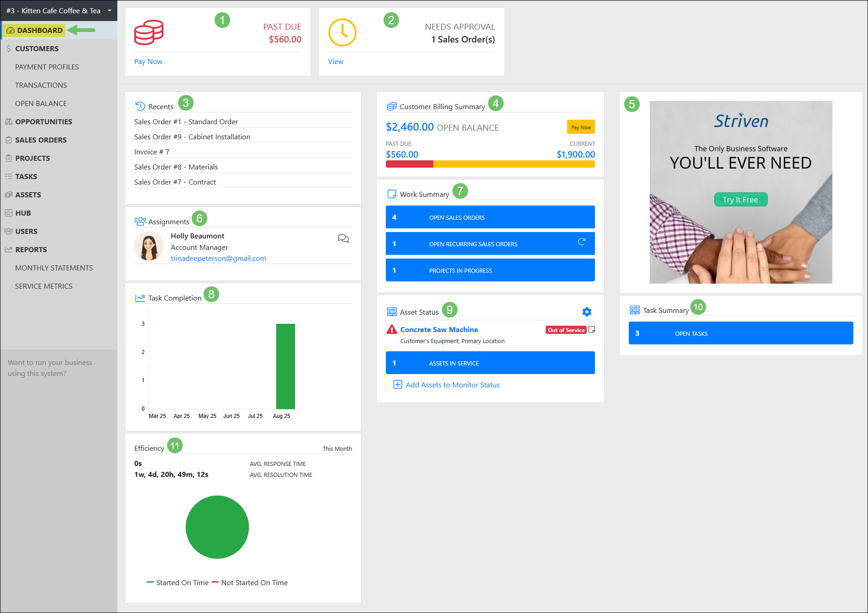Click the red alert triangle beside Concrete Saw Machine
This screenshot has height=613, width=868.
click(x=391, y=329)
